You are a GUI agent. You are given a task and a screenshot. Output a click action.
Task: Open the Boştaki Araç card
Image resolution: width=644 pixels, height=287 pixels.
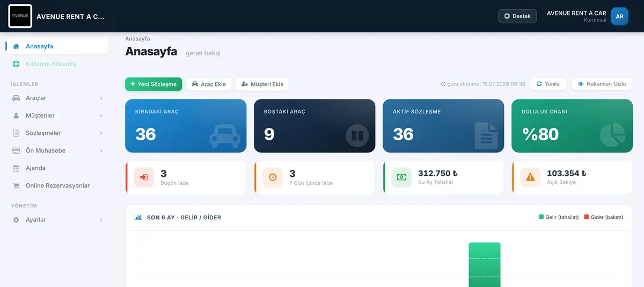314,126
